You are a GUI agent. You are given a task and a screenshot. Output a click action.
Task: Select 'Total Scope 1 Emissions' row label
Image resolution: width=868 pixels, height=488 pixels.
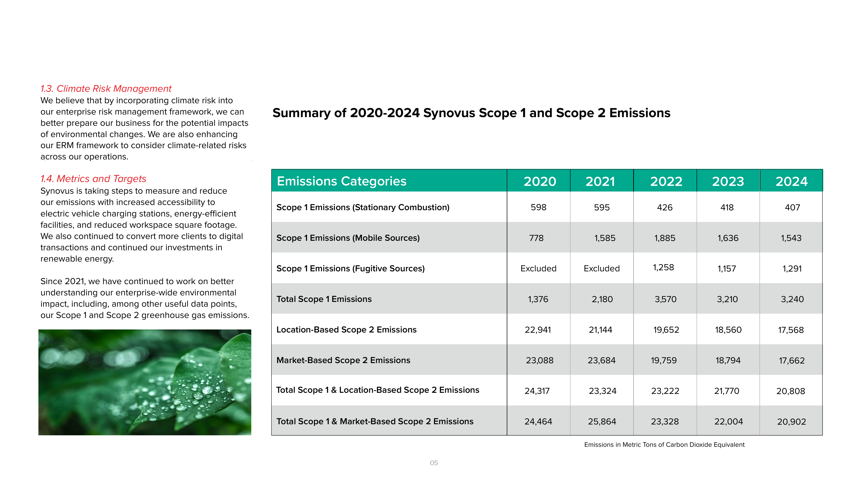point(324,299)
